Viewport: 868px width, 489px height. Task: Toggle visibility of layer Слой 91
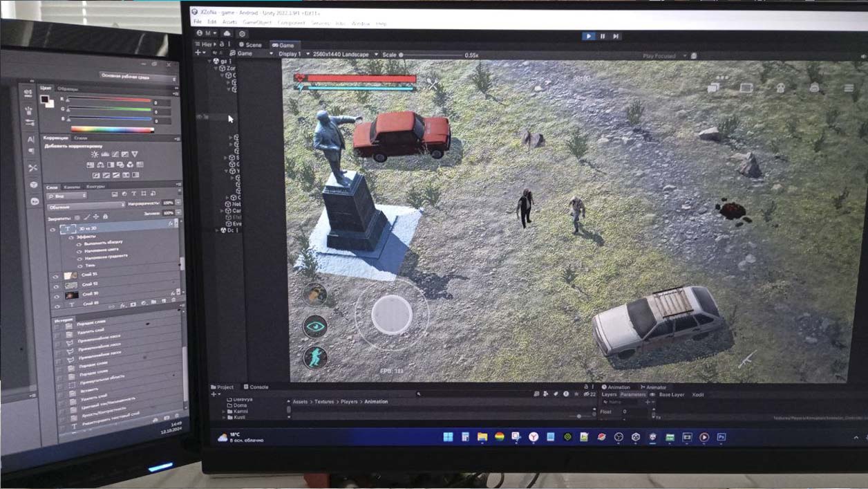[x=56, y=275]
